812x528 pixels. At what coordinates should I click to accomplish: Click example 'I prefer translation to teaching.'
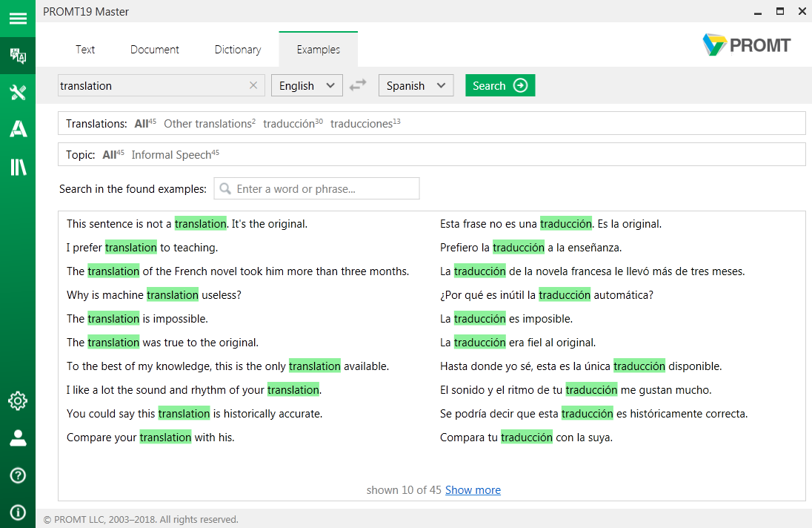(x=142, y=248)
